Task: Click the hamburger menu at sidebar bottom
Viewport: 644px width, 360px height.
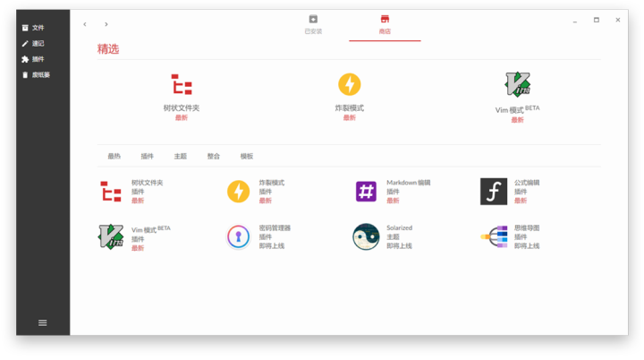Action: pos(43,323)
